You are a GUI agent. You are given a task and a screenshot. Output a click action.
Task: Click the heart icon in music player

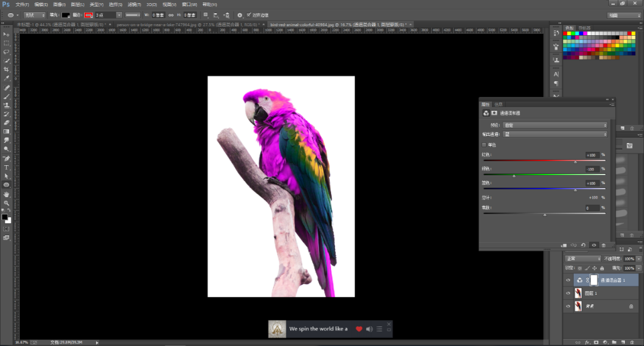click(359, 329)
